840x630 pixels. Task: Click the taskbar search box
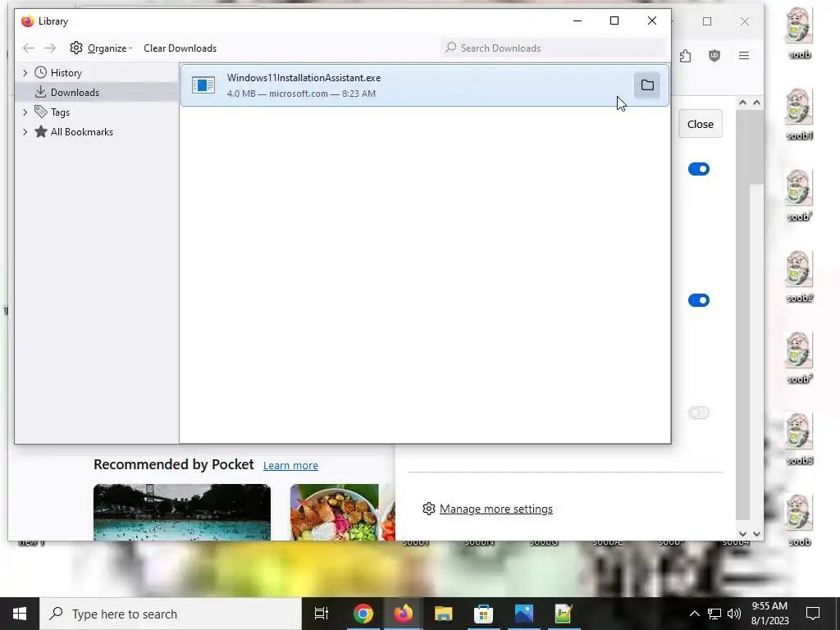pyautogui.click(x=171, y=614)
